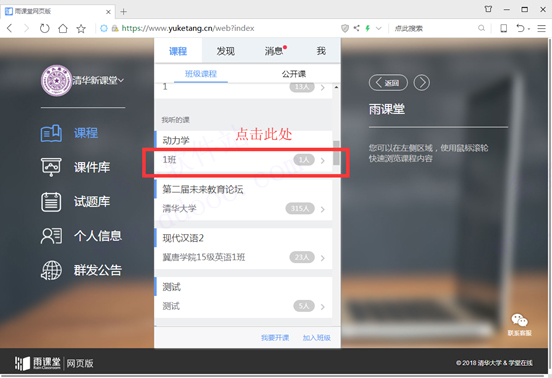Click the mobile device icon in toolbar

(504, 28)
